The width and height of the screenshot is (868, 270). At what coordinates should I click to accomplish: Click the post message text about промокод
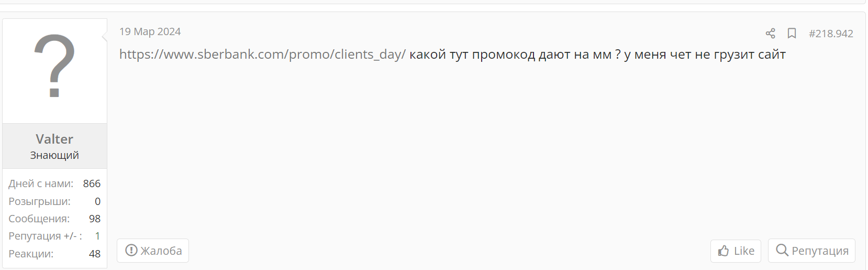(597, 55)
